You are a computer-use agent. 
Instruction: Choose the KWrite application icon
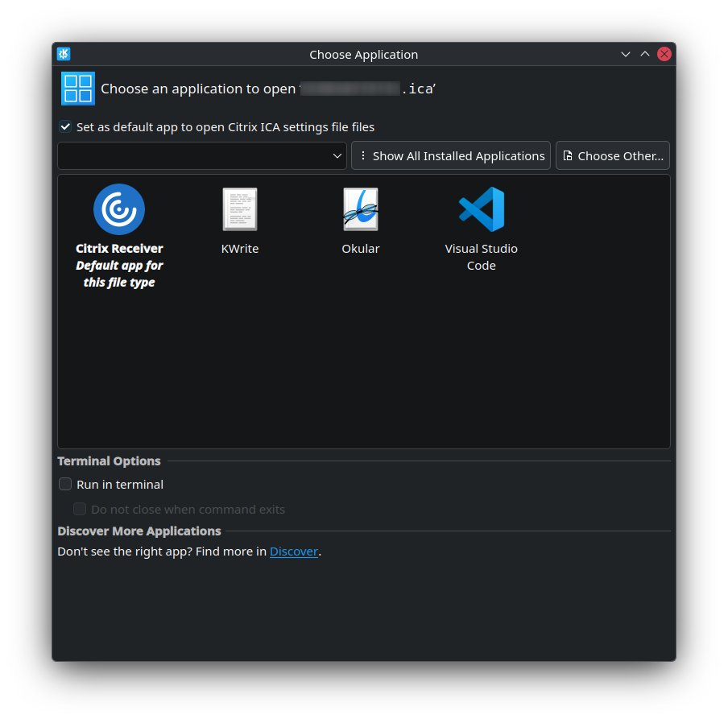click(x=239, y=209)
